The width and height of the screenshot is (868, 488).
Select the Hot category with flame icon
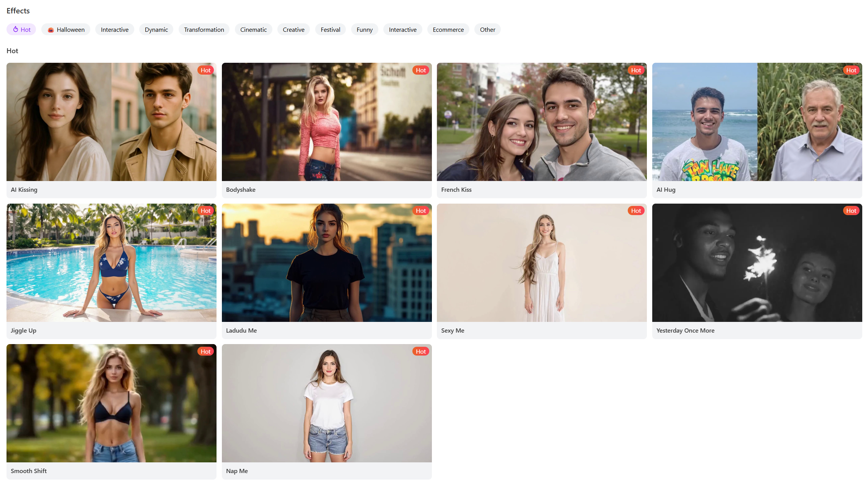click(x=21, y=29)
